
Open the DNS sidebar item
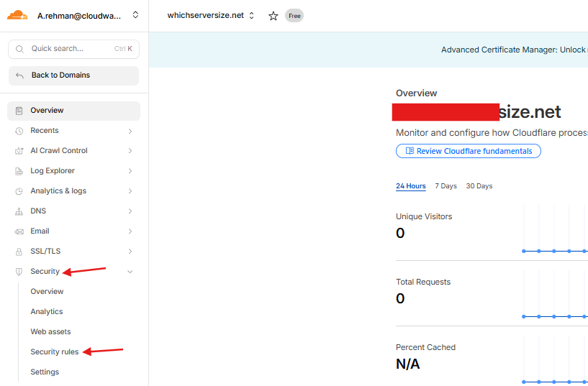(x=73, y=211)
